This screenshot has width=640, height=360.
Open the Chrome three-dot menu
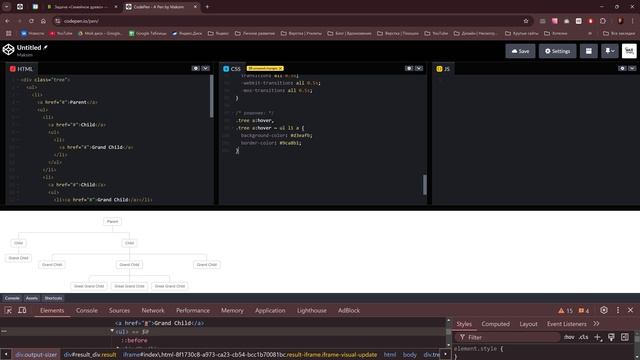[633, 21]
